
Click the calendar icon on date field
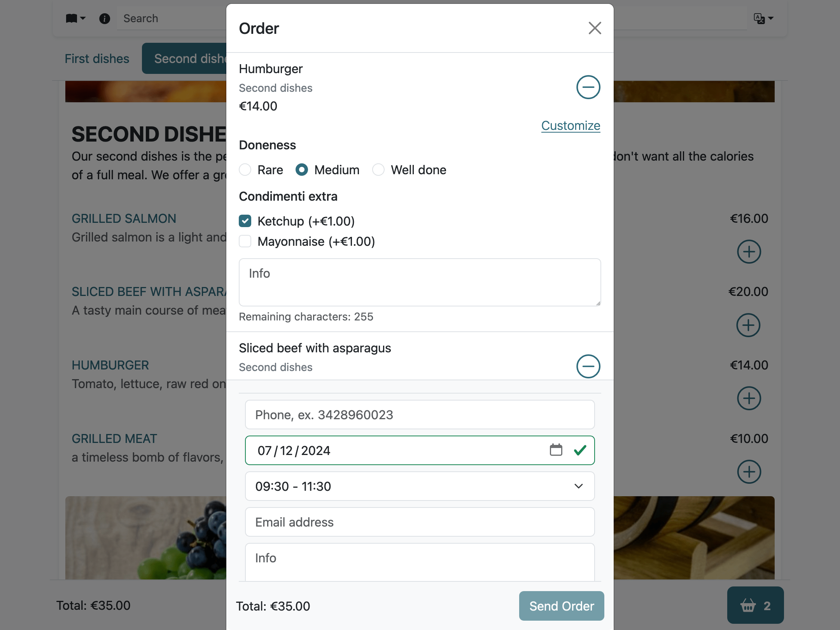pos(556,451)
